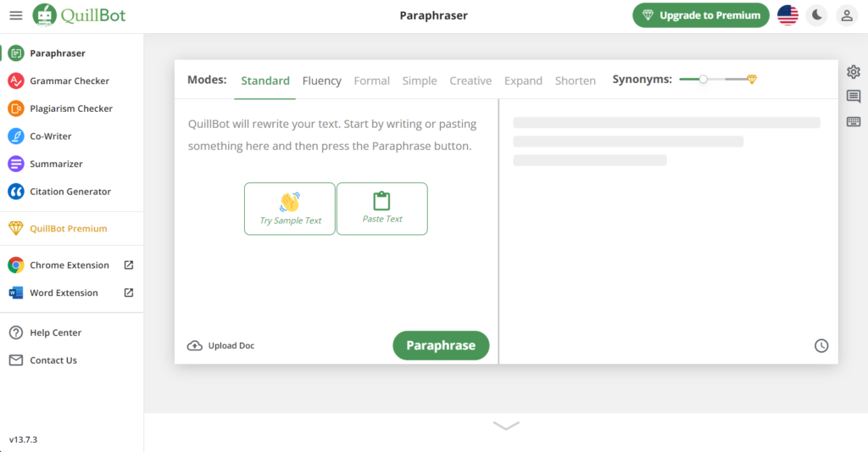Open Grammar Checker via its red icon
This screenshot has height=452, width=868.
[x=16, y=81]
